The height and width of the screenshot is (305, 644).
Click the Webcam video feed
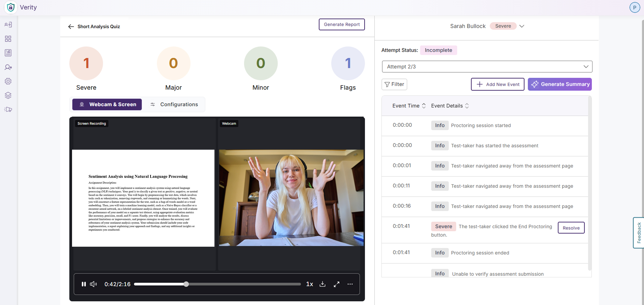(x=291, y=198)
